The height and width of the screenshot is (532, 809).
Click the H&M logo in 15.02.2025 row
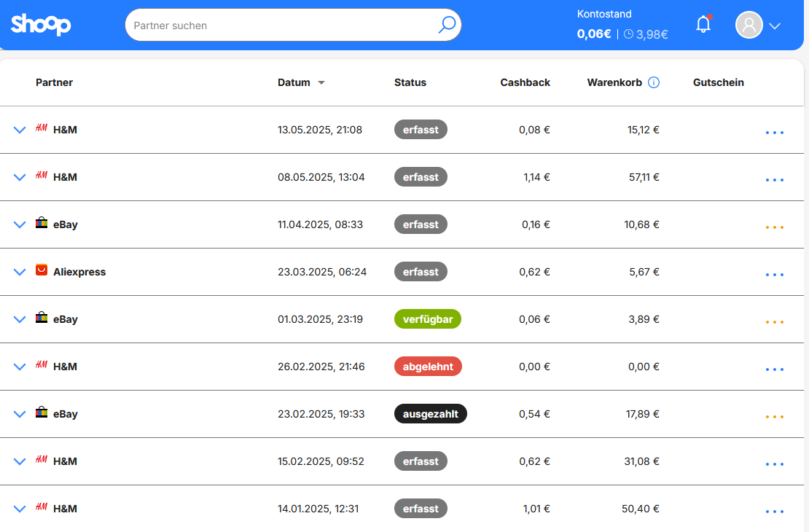pyautogui.click(x=42, y=459)
